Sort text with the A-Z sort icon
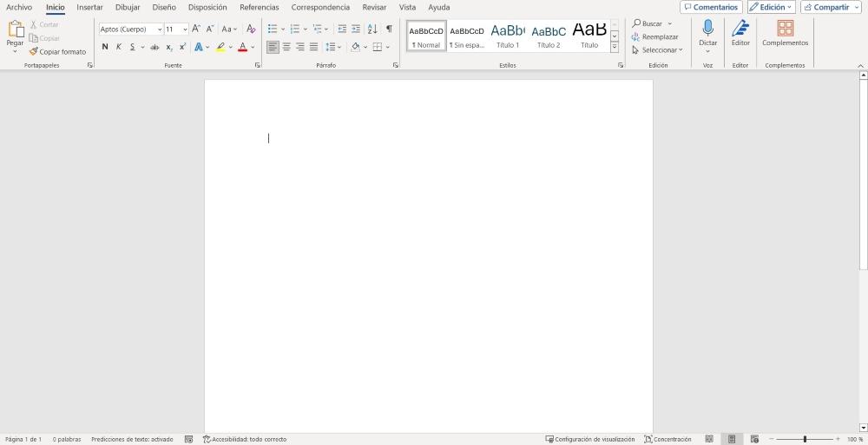Image resolution: width=868 pixels, height=445 pixels. pyautogui.click(x=372, y=29)
